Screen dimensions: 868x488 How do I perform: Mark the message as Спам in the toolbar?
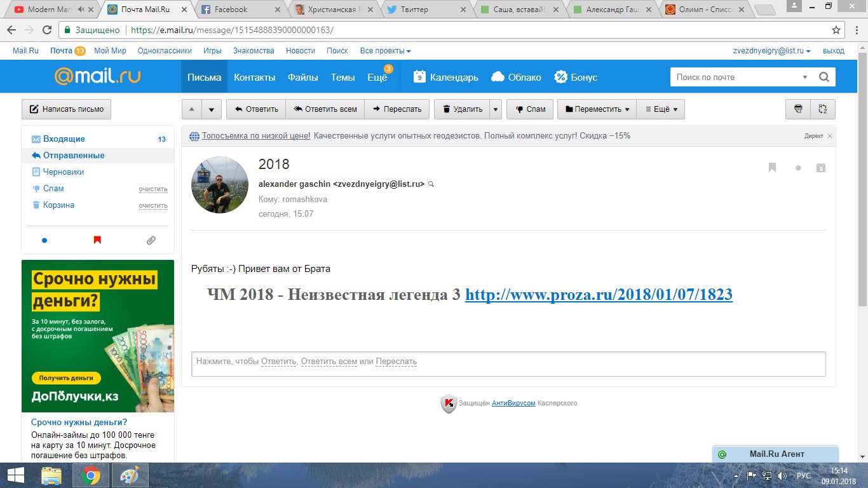[x=530, y=109]
